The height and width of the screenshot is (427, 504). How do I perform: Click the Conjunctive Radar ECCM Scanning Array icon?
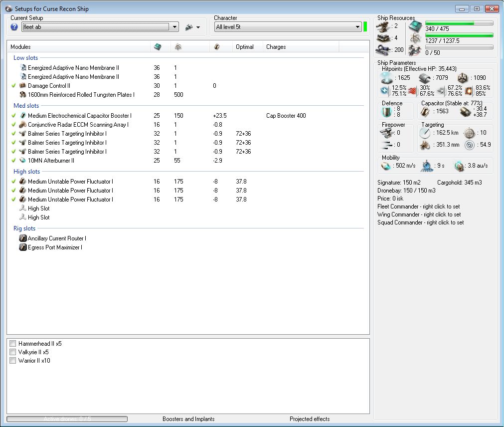click(x=22, y=125)
